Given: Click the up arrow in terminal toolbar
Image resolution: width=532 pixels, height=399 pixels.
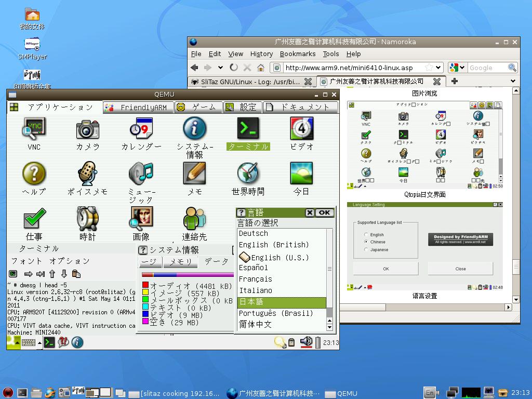Looking at the screenshot, I should (x=52, y=274).
